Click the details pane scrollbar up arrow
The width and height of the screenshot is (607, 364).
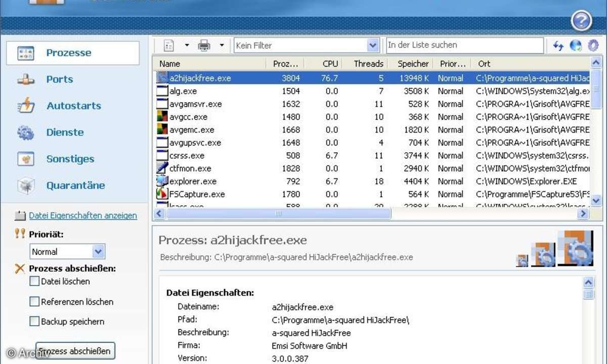click(588, 283)
